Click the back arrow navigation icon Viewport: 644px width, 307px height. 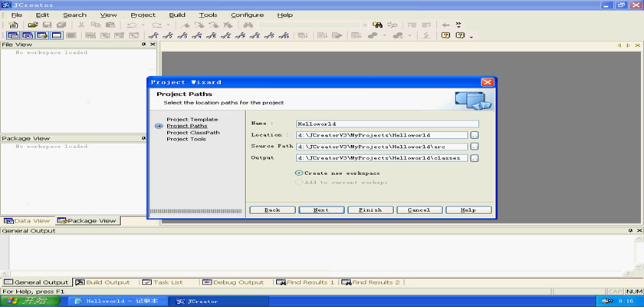(445, 25)
